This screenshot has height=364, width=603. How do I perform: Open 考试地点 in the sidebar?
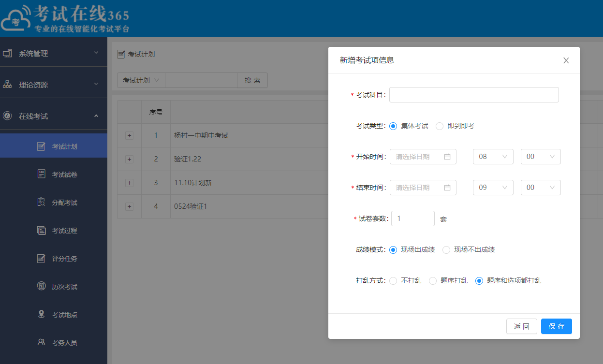coord(53,315)
